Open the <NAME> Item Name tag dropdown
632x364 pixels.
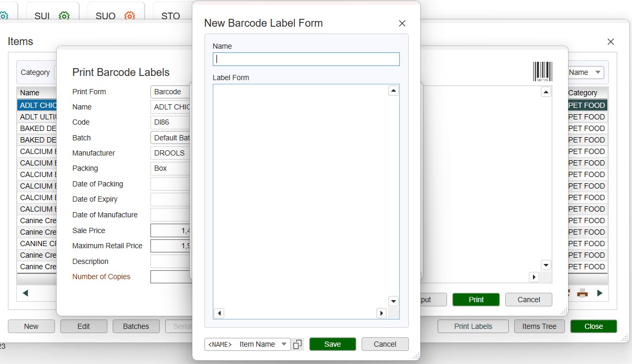[247, 344]
